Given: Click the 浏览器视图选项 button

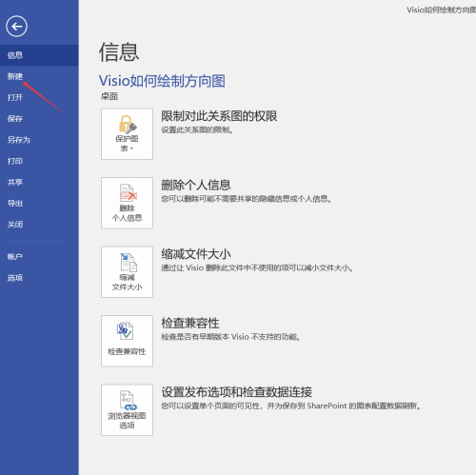Looking at the screenshot, I should click(x=127, y=410).
